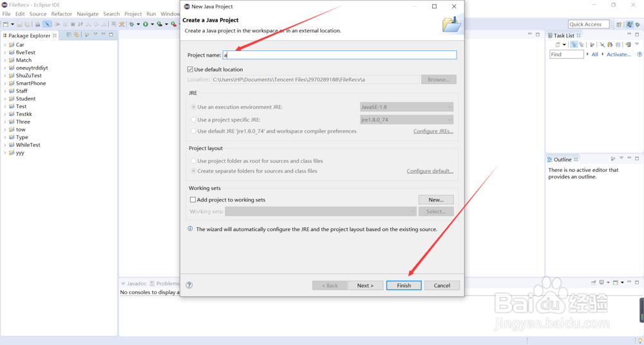The height and width of the screenshot is (345, 644).
Task: Maximize the Outline view
Action: coord(637,158)
